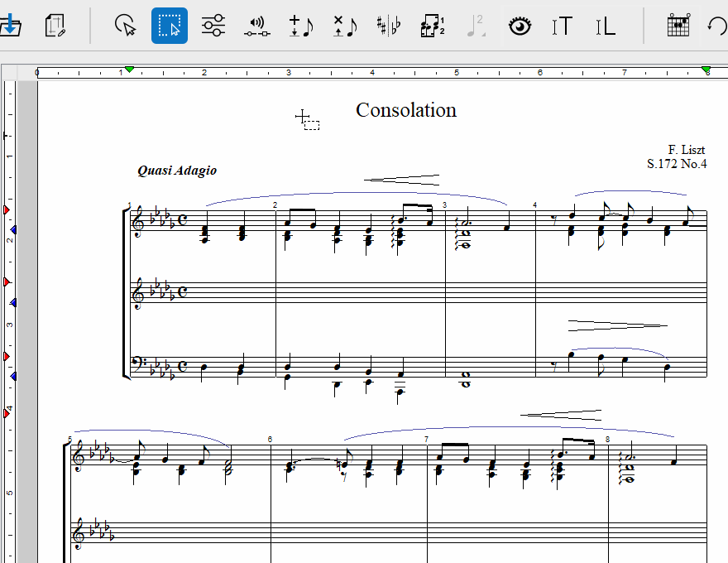728x563 pixels.
Task: Click measure number 8 in second system
Action: 608,440
